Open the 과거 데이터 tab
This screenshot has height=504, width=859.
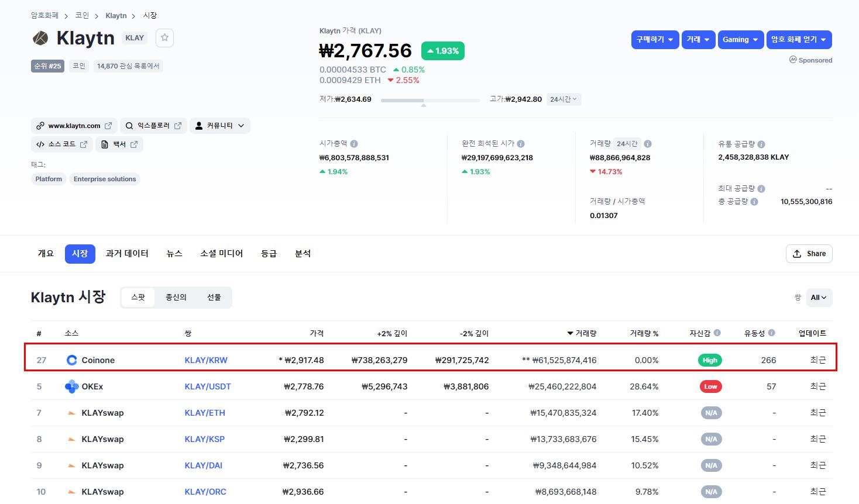pyautogui.click(x=127, y=254)
